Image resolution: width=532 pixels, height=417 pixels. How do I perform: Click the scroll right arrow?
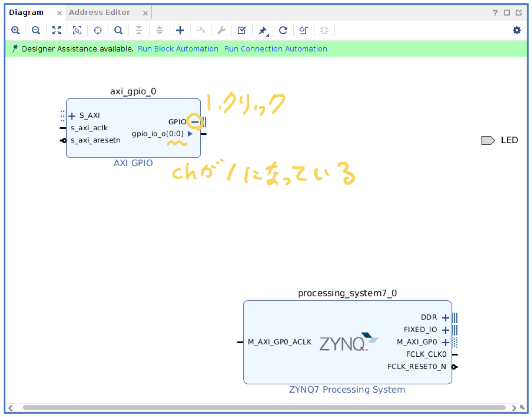(514, 408)
